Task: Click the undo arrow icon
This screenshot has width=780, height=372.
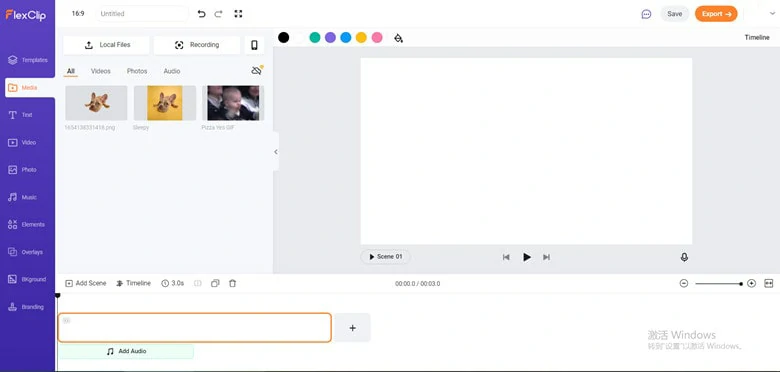Action: point(201,14)
